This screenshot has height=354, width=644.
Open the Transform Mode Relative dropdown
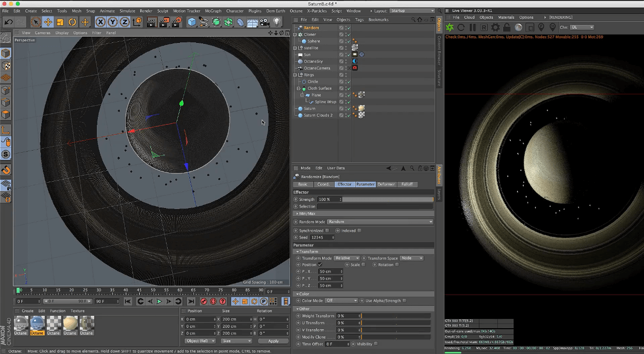click(x=346, y=258)
